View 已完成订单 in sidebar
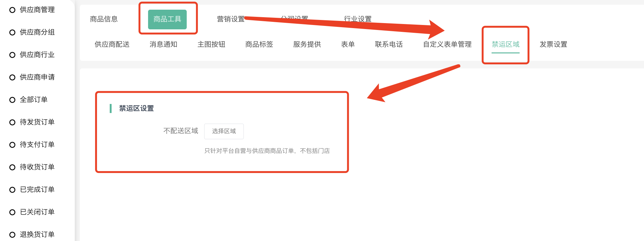Viewport: 644px width, 241px height. coord(37,189)
